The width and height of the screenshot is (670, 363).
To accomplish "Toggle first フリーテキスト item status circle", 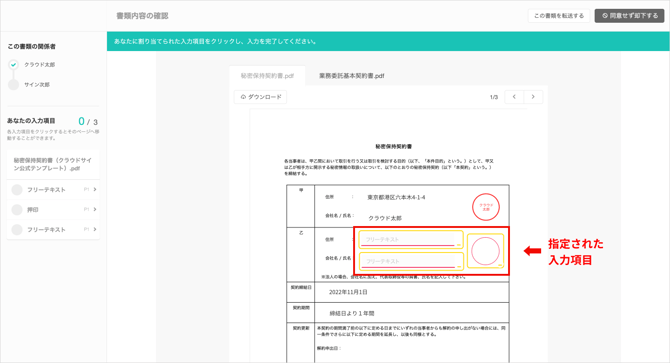I will [17, 190].
